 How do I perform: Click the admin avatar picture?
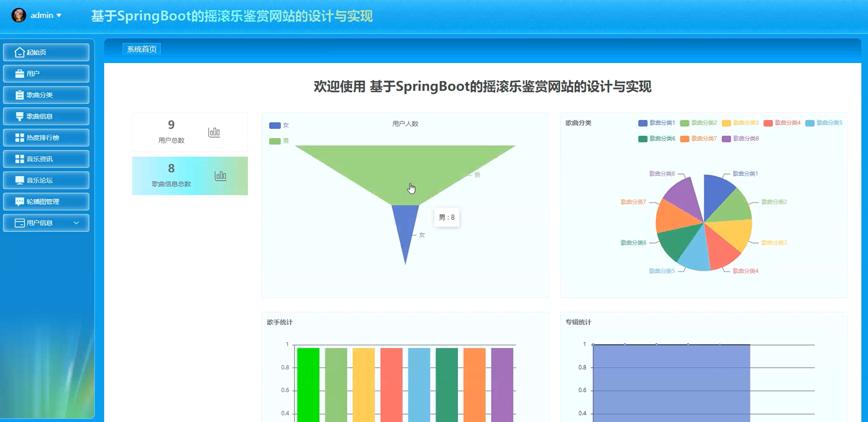coord(19,15)
